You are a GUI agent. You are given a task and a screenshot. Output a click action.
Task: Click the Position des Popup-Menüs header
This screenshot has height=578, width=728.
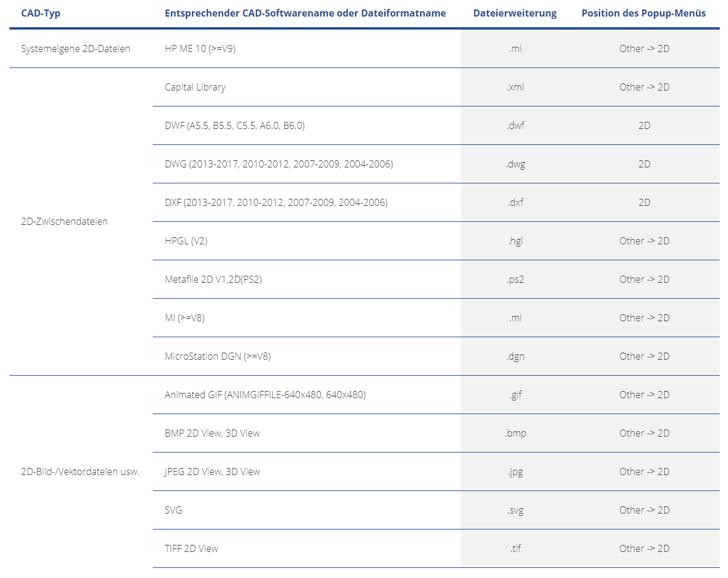pyautogui.click(x=643, y=13)
